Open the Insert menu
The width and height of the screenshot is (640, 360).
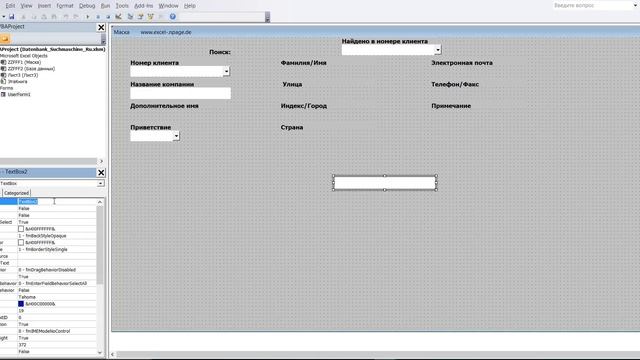coord(44,6)
